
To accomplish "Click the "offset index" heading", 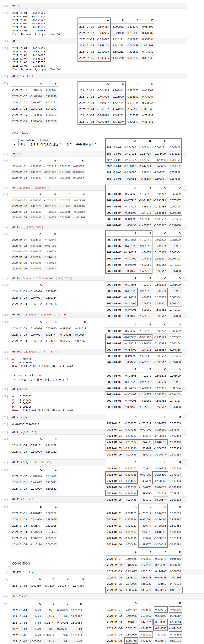I will [x=21, y=133].
